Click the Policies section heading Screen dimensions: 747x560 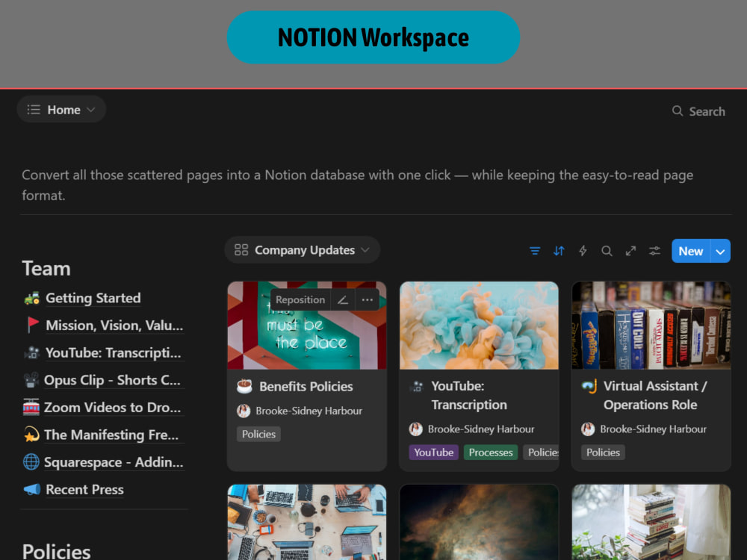pyautogui.click(x=56, y=551)
